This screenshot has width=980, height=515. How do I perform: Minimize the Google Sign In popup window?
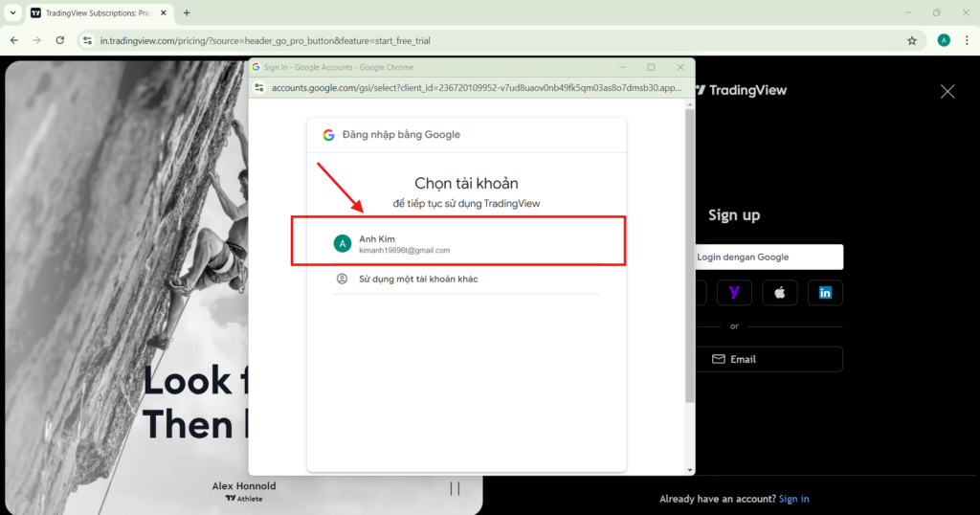coord(622,68)
